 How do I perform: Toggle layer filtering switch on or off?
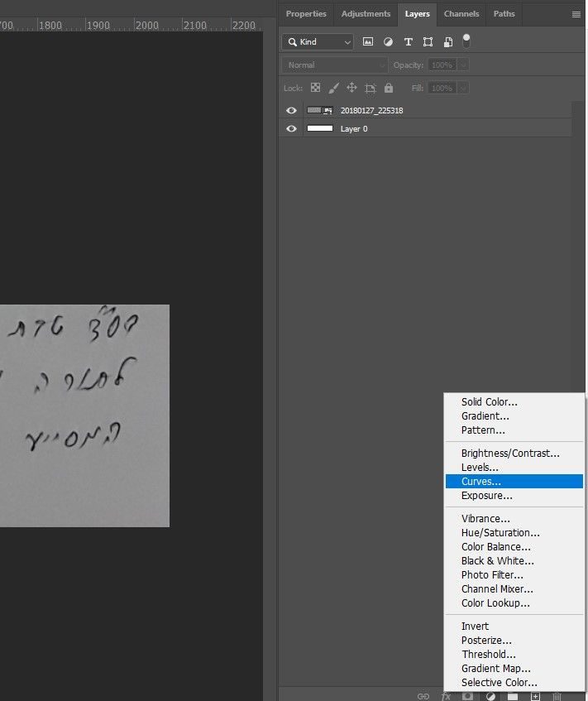coord(466,41)
